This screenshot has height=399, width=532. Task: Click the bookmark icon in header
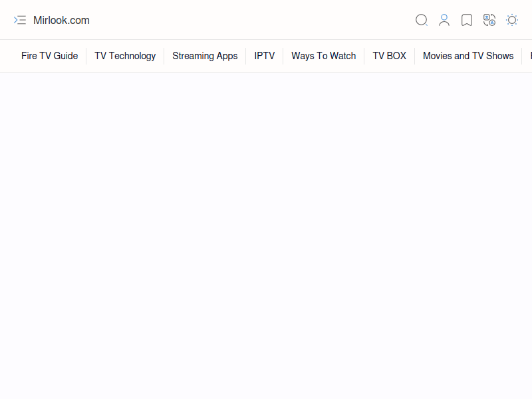click(467, 20)
